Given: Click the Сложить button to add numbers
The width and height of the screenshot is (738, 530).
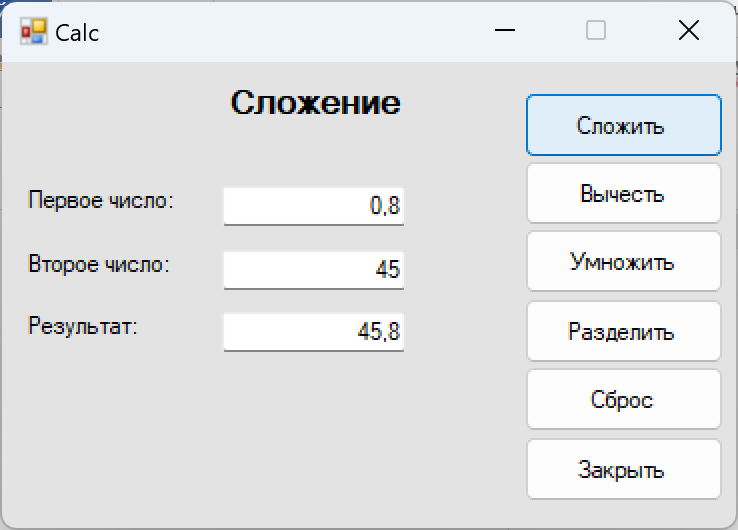Looking at the screenshot, I should (624, 125).
